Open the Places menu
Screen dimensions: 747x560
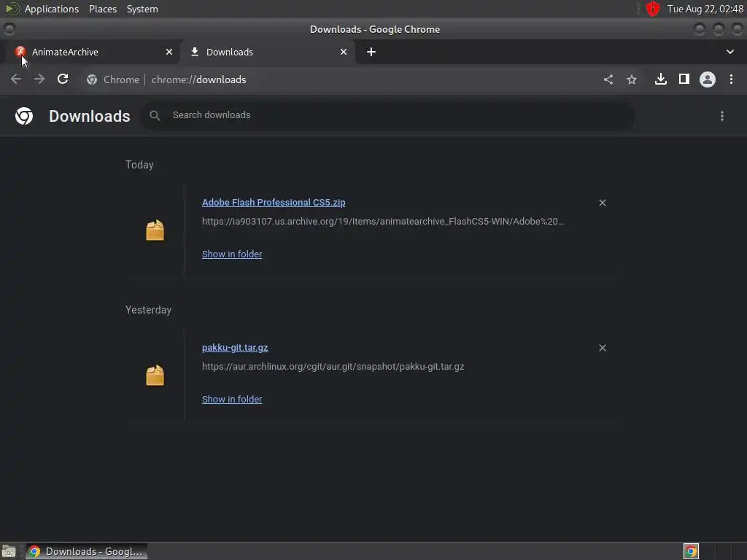tap(102, 9)
